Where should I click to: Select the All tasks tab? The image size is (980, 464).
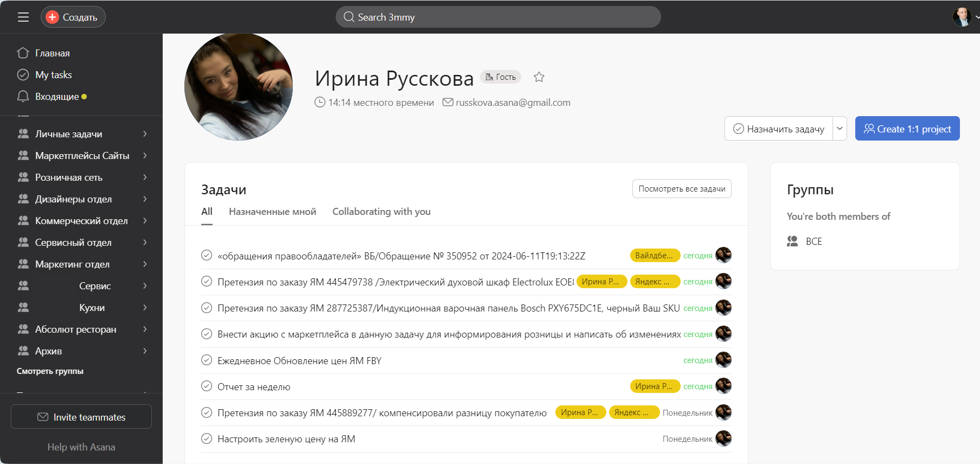[x=207, y=212]
